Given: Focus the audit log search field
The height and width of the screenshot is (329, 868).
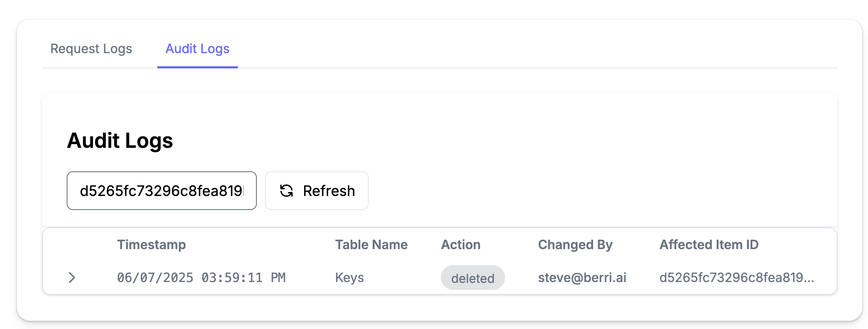Looking at the screenshot, I should tap(161, 191).
